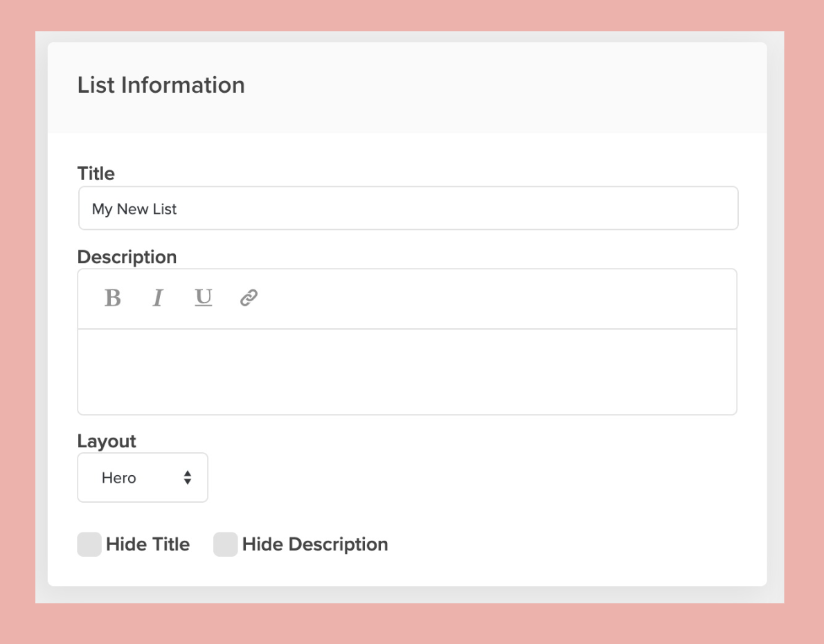824x644 pixels.
Task: Apply italic formatting to description
Action: point(158,298)
